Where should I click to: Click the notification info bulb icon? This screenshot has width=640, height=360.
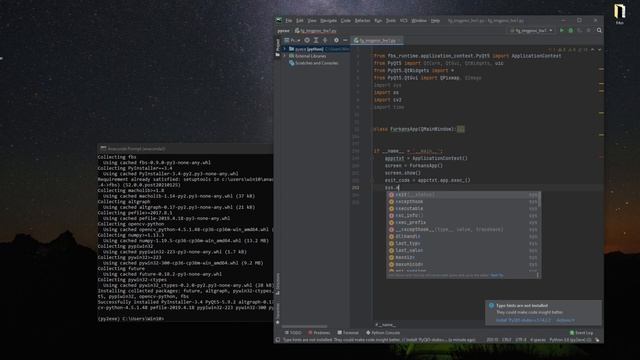[491, 305]
